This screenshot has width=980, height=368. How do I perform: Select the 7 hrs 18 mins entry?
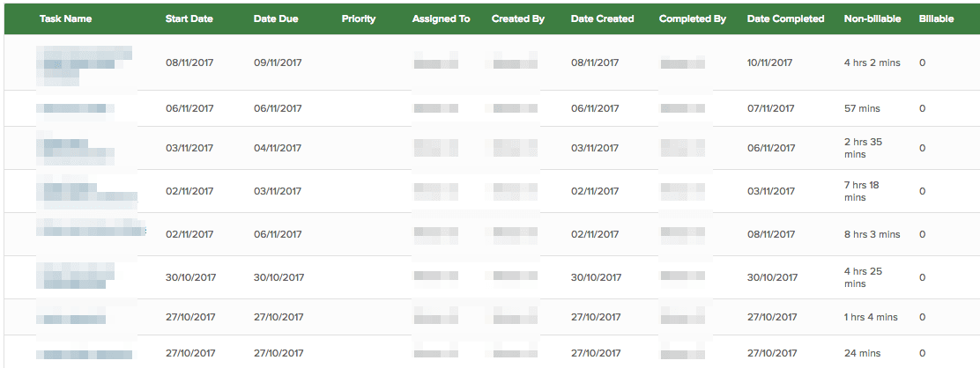(x=862, y=191)
